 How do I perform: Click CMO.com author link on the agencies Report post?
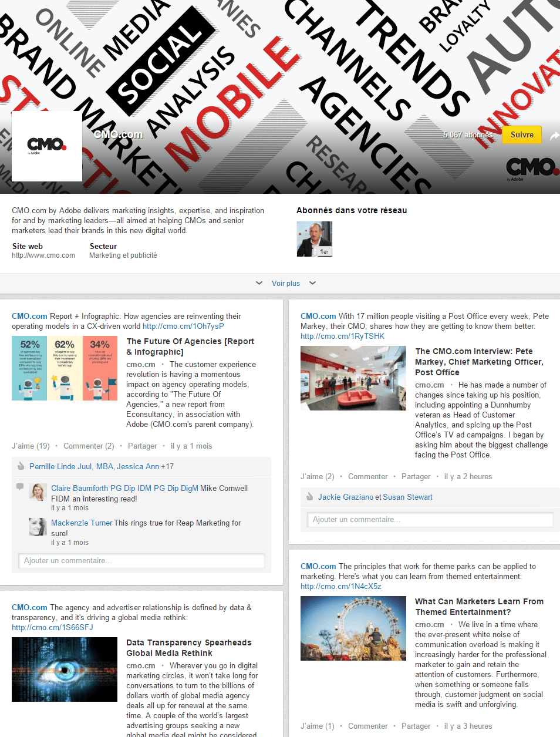(29, 317)
